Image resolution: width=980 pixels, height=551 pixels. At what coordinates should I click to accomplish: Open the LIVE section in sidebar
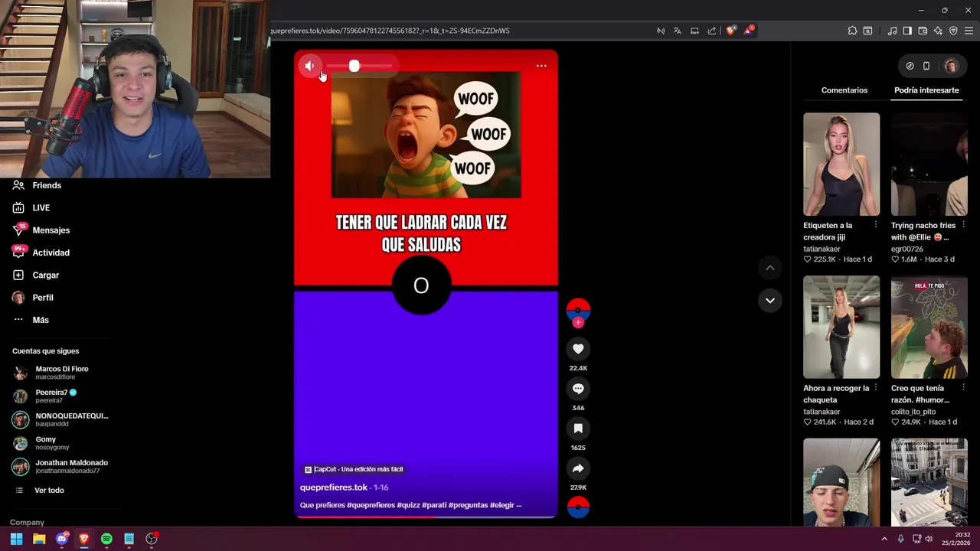pyautogui.click(x=31, y=207)
